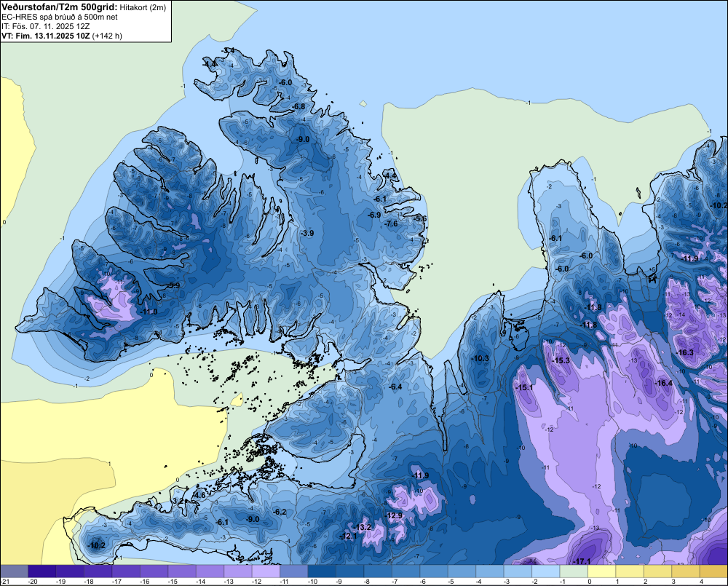728x586 pixels.
Task: Click the orange legend swatch labeled 4
Action: (x=713, y=571)
